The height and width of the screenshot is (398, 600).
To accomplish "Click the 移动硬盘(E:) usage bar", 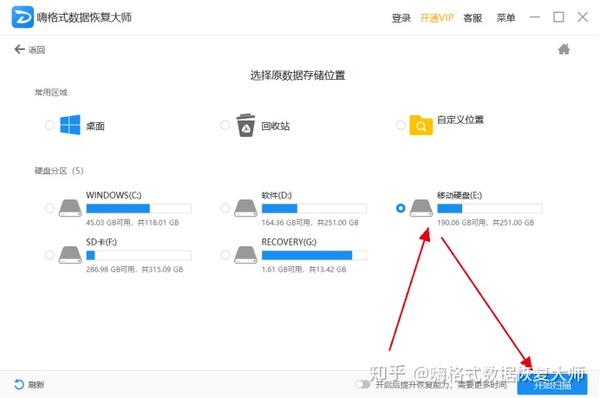I will [490, 208].
